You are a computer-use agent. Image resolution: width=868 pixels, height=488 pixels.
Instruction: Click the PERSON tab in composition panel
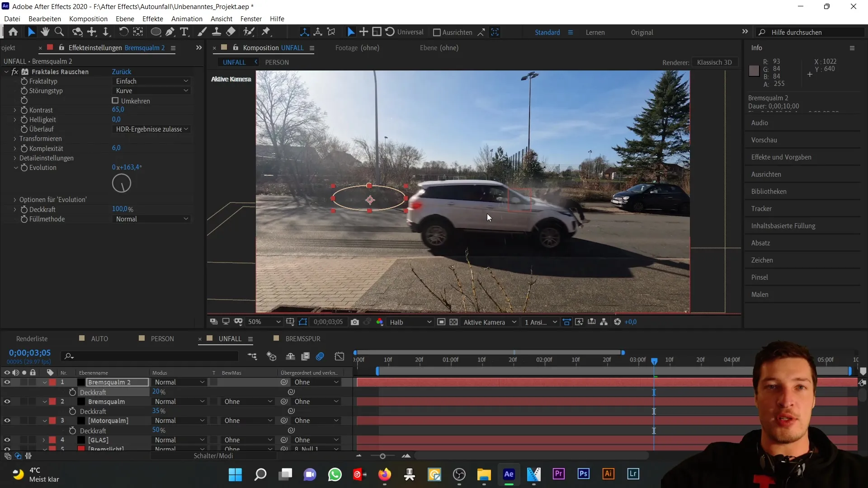277,62
